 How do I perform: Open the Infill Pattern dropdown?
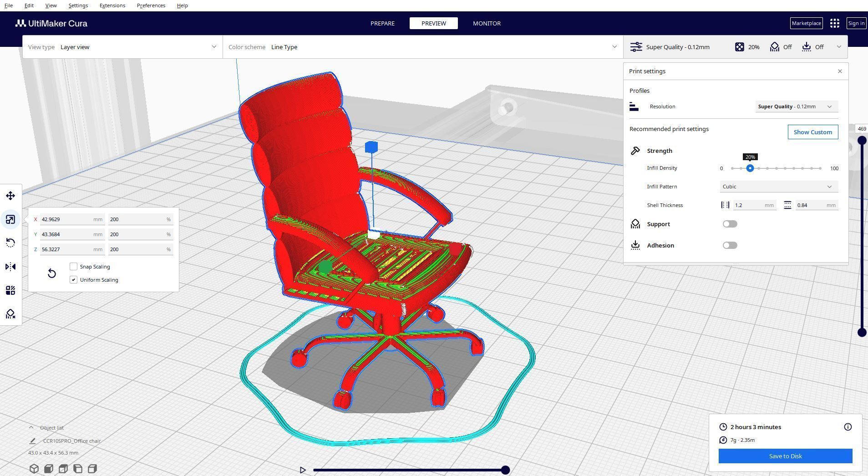click(x=779, y=187)
